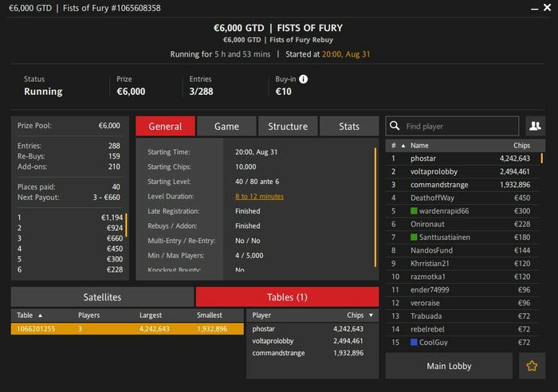
Task: Select commandstrange in the ranking list
Action: point(462,185)
